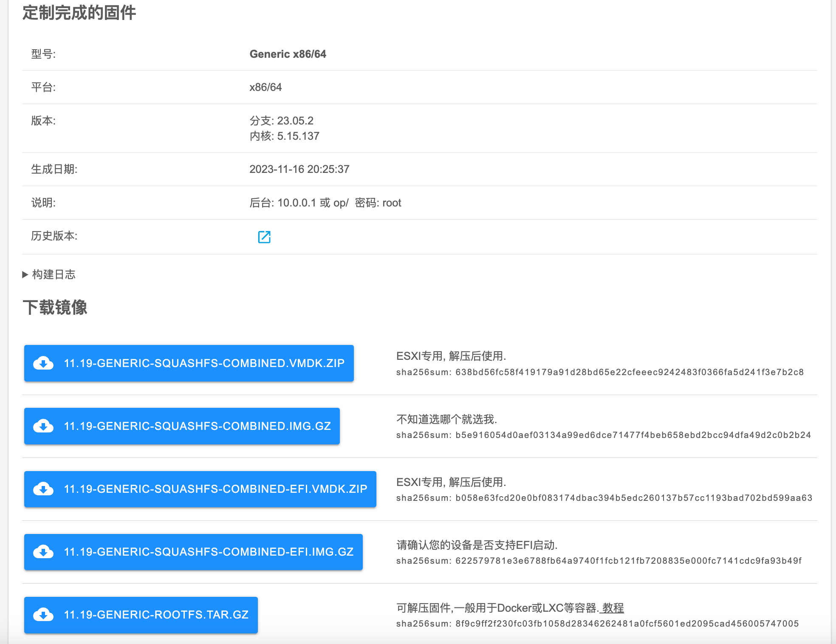The image size is (836, 644).
Task: Download 11.19-GENERIC-SQUASHFS-COMBINED-EFI.IMG.GZ
Action: click(209, 552)
